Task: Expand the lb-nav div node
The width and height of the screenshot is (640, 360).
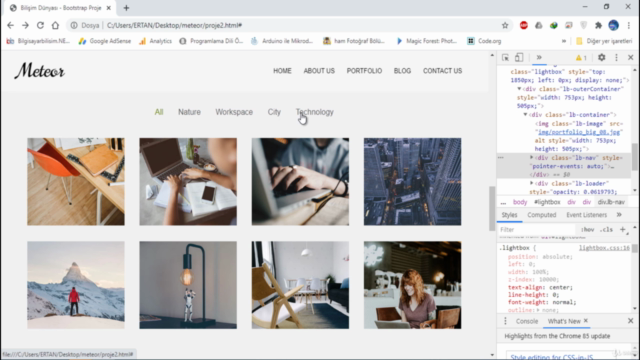Action: point(531,158)
